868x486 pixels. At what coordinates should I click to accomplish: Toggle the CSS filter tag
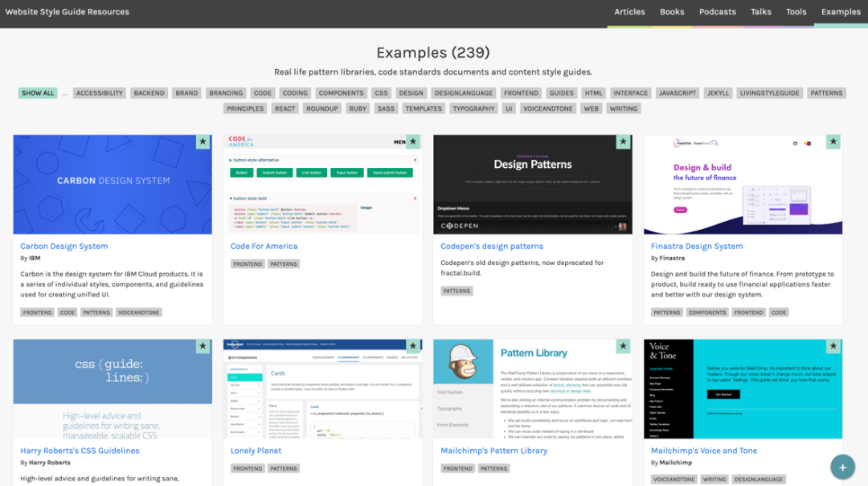tap(382, 93)
